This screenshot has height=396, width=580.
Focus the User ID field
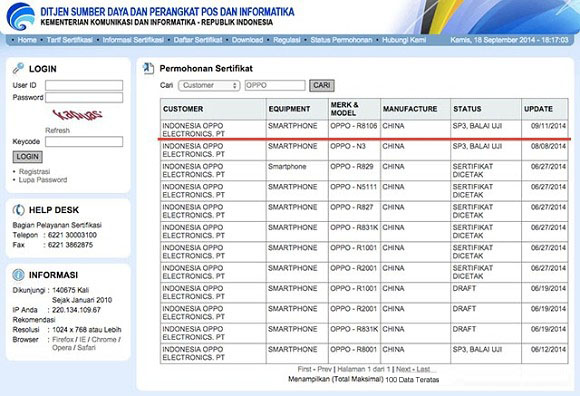coord(84,85)
